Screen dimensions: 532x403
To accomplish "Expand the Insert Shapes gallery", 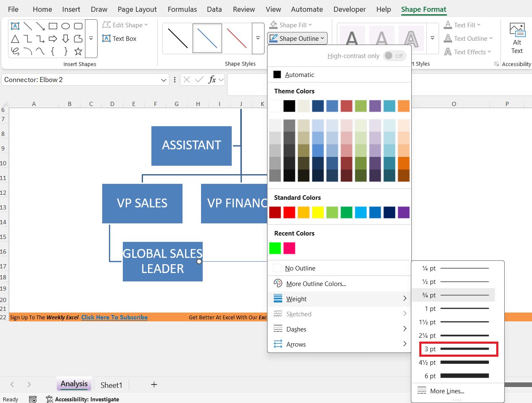I will click(91, 38).
